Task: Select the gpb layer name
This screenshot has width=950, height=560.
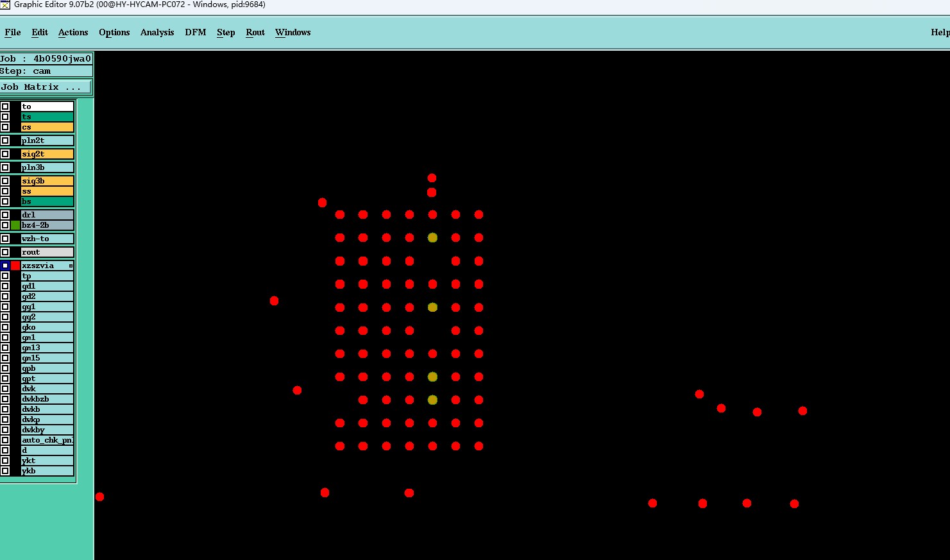Action: pos(47,368)
